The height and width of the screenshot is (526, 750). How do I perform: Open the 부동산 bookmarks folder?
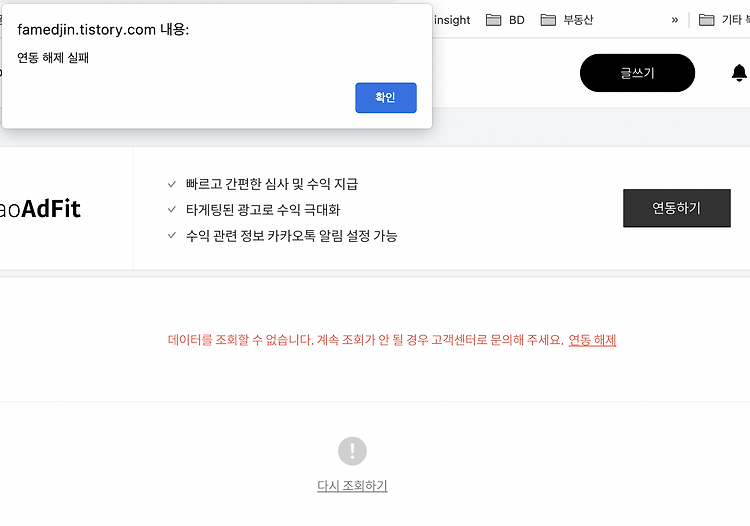coord(567,20)
